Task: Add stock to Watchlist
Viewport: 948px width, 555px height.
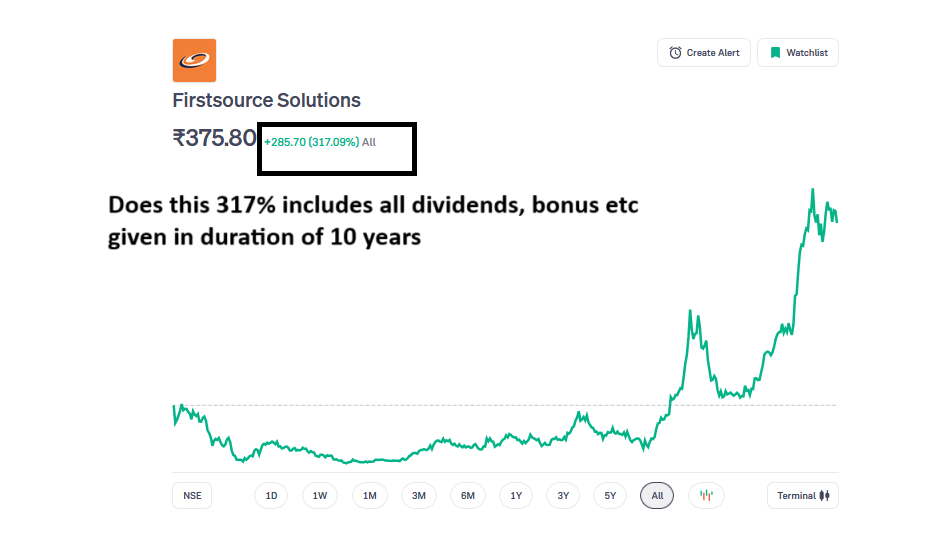Action: [798, 53]
